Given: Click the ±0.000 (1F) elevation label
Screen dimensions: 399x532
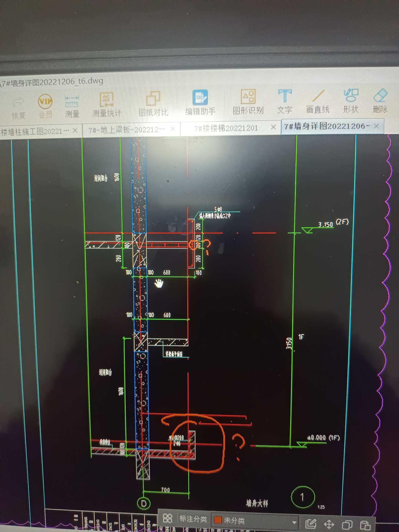Looking at the screenshot, I should click(x=323, y=438).
